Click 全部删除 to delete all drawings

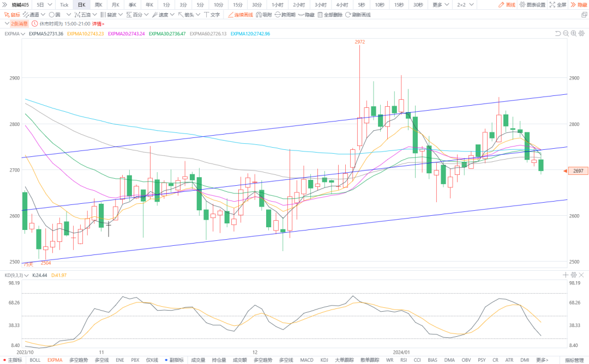(x=330, y=15)
